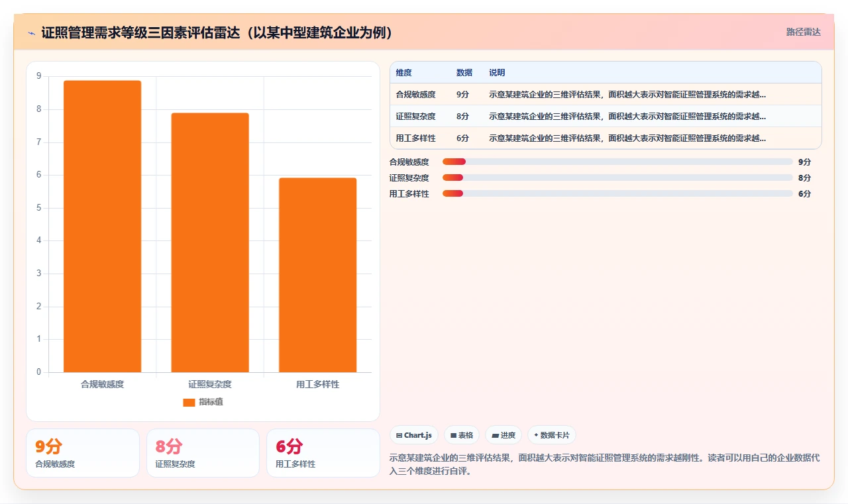
Task: Click the 6分 value beside progress bar
Action: (x=804, y=193)
